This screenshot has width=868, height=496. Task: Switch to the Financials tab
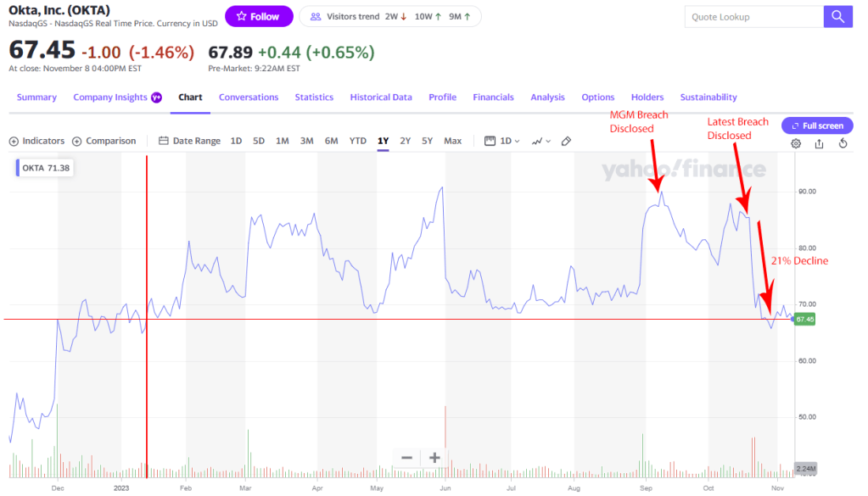(493, 97)
